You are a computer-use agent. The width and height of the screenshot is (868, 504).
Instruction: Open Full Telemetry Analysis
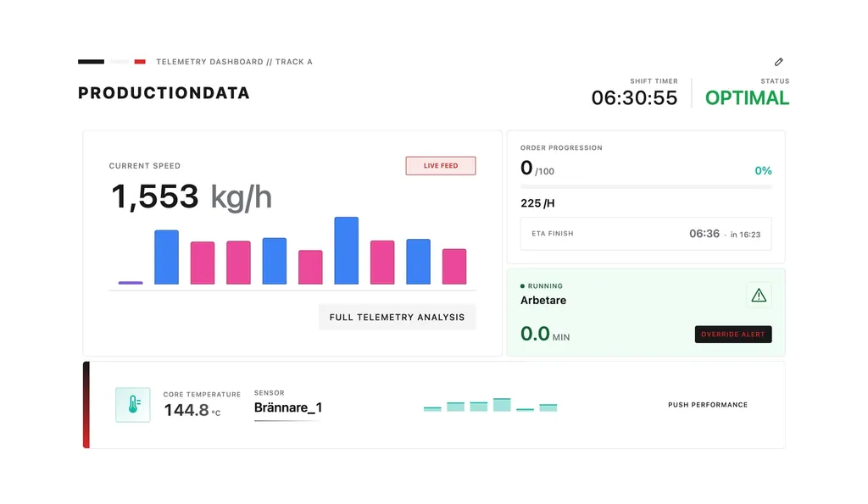point(397,317)
